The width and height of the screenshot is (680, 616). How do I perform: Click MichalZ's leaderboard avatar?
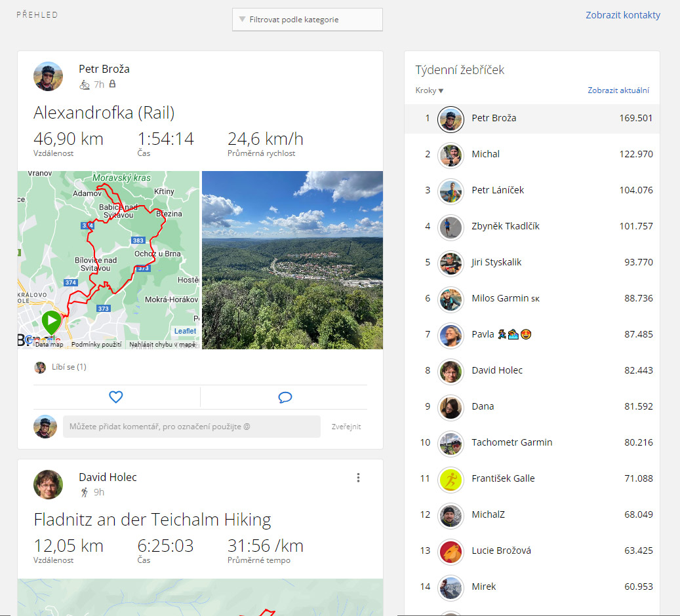click(450, 516)
